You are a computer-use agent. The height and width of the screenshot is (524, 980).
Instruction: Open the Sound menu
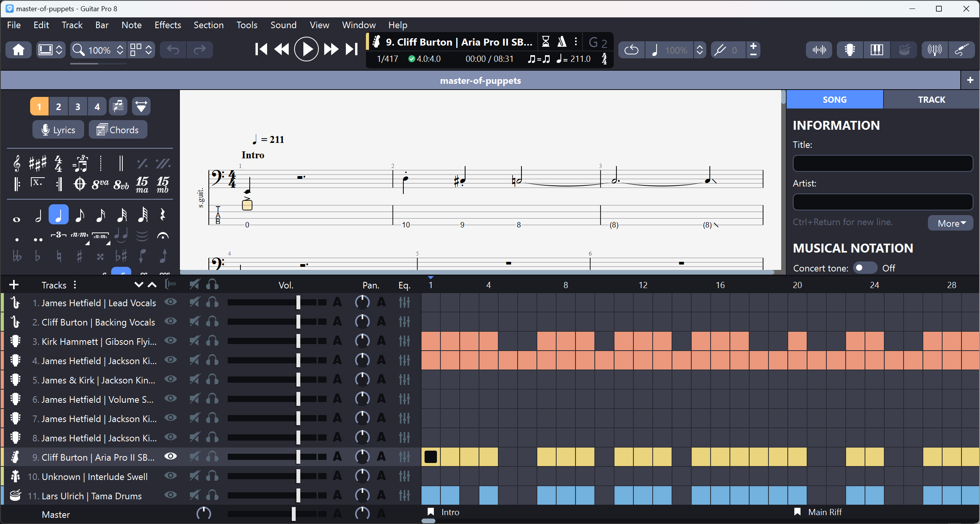283,25
